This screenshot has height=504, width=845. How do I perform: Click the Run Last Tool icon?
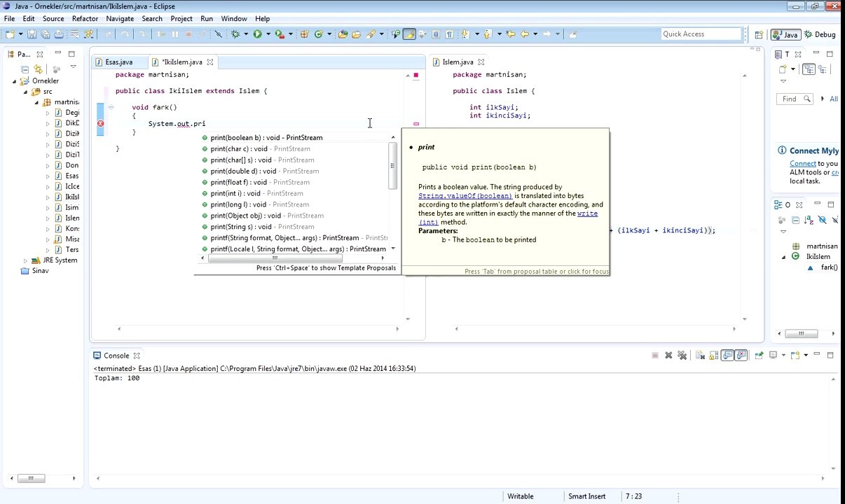tap(279, 34)
